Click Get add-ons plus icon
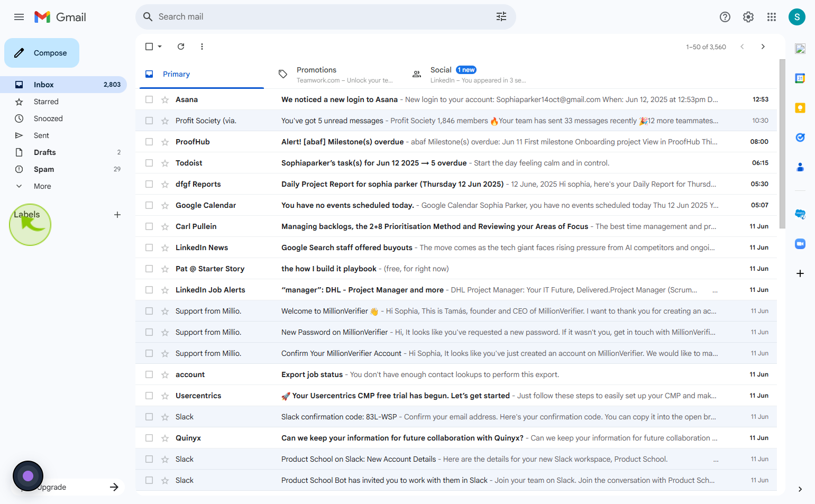This screenshot has width=815, height=504. (x=800, y=273)
